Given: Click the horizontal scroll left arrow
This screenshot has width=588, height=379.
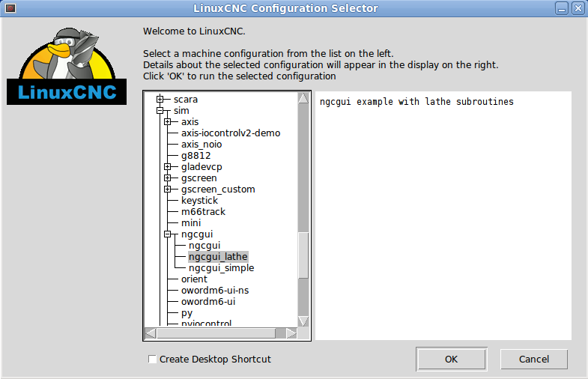Looking at the screenshot, I should [150, 333].
